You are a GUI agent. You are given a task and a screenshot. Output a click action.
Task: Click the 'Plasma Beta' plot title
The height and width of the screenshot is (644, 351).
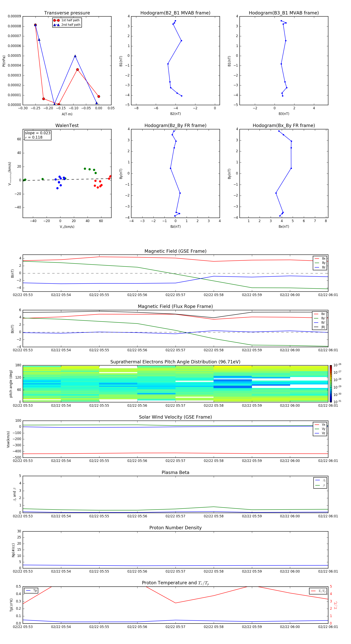[175, 473]
